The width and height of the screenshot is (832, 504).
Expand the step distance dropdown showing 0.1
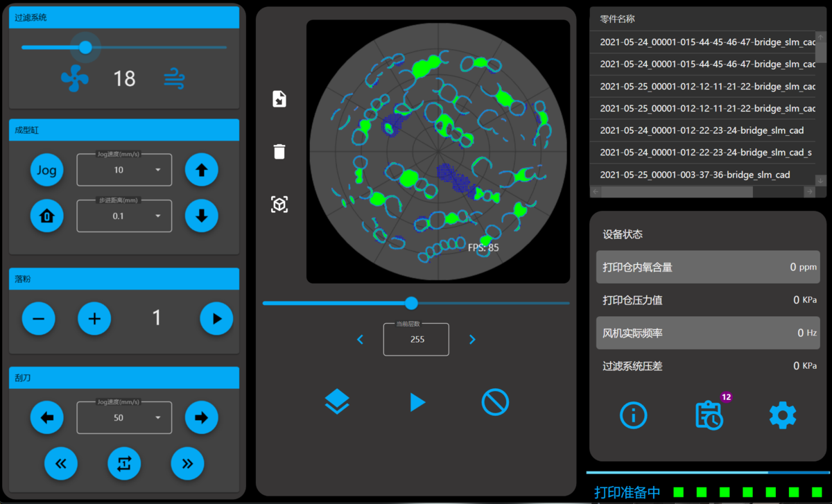[x=124, y=216]
